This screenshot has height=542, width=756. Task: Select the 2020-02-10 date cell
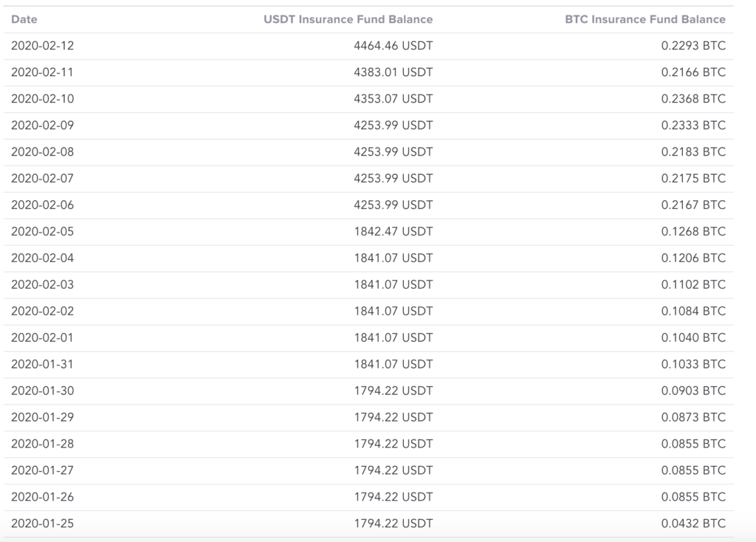42,99
